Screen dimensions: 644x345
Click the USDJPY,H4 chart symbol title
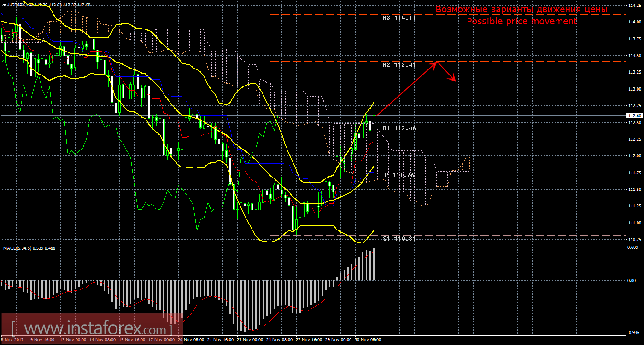click(19, 5)
